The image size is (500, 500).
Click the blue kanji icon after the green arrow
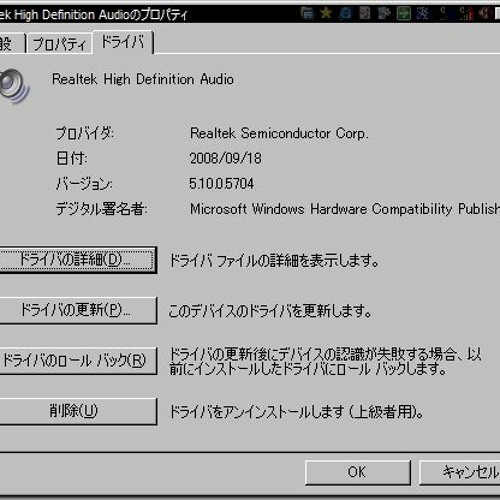pos(422,13)
